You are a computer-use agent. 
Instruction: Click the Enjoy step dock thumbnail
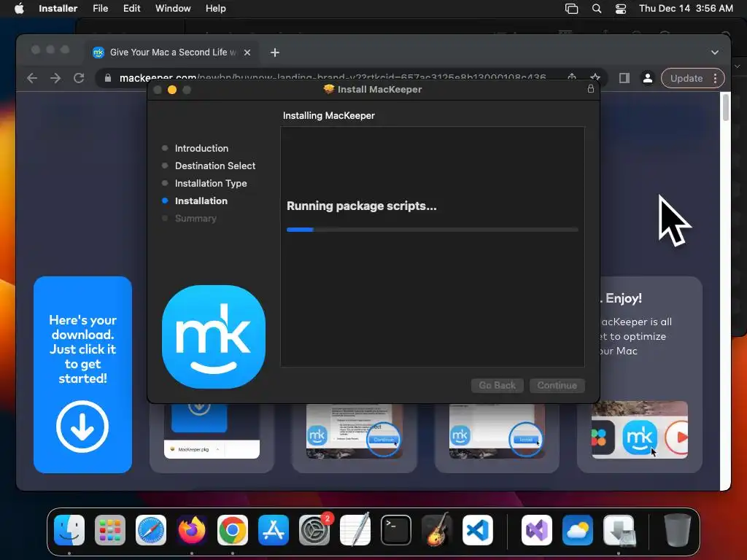(639, 430)
